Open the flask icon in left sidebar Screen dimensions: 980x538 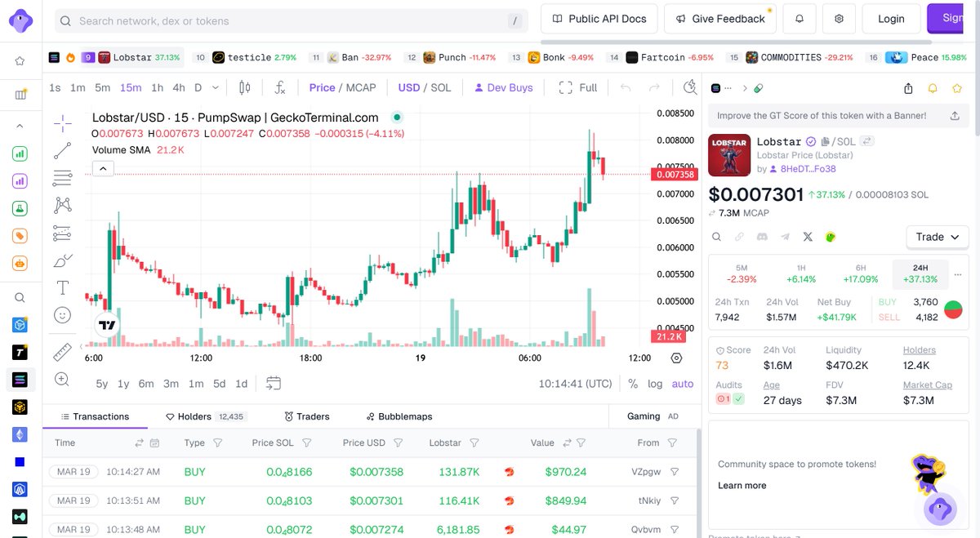pyautogui.click(x=20, y=208)
